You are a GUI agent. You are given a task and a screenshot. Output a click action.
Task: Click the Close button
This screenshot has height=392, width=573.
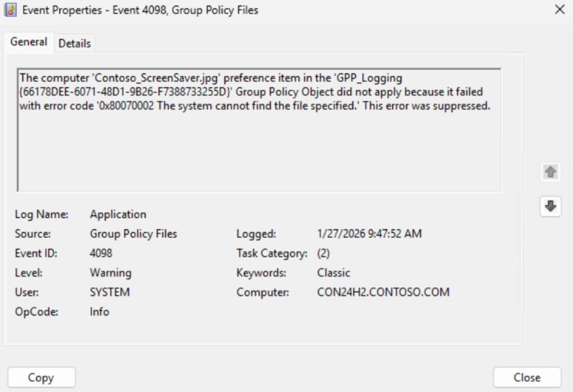click(x=527, y=377)
